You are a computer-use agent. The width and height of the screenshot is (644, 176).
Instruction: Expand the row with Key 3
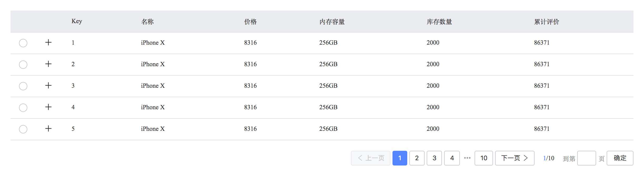click(x=49, y=86)
